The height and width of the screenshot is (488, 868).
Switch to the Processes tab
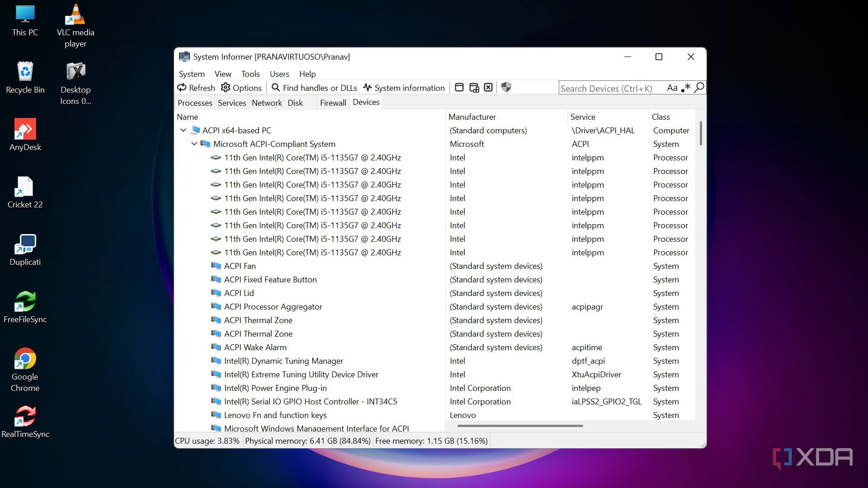[195, 103]
